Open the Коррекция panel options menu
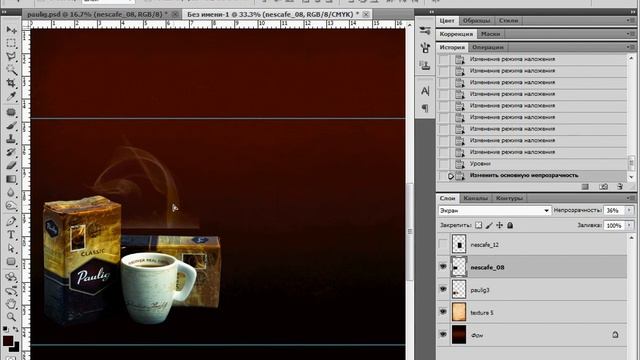 pos(630,34)
